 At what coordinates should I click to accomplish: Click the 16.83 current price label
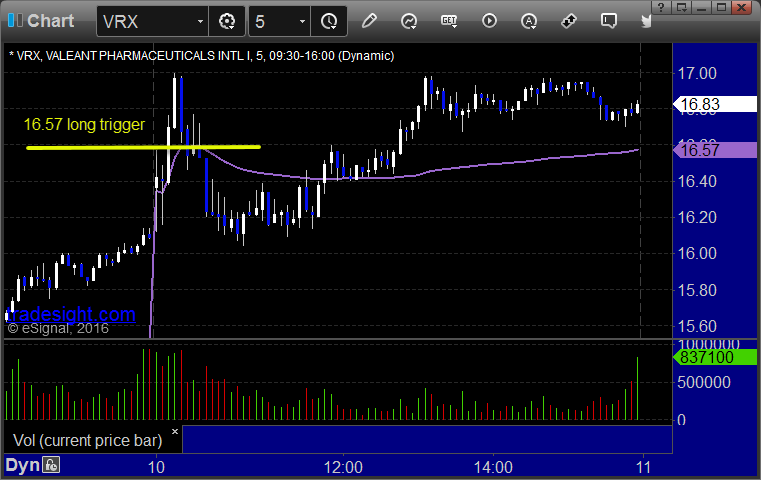[714, 104]
